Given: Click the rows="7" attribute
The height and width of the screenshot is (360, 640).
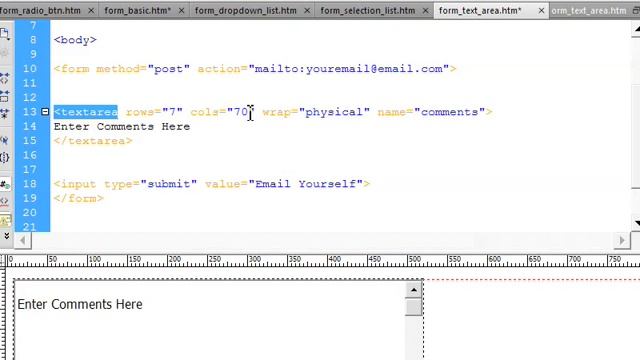Looking at the screenshot, I should (x=154, y=112).
